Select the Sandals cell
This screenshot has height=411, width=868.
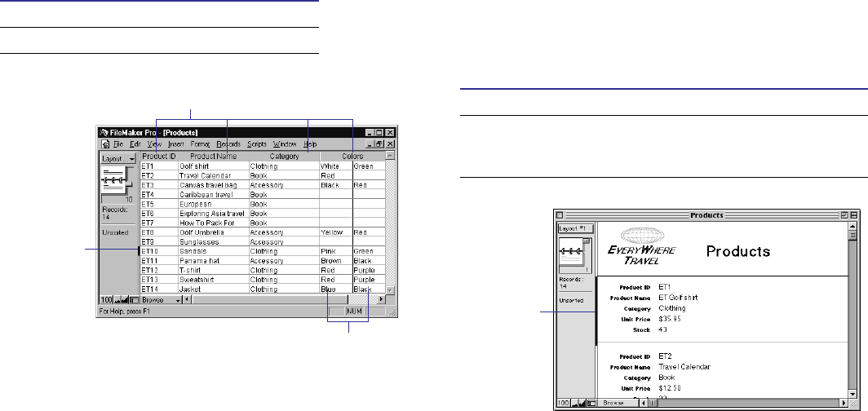tap(214, 251)
